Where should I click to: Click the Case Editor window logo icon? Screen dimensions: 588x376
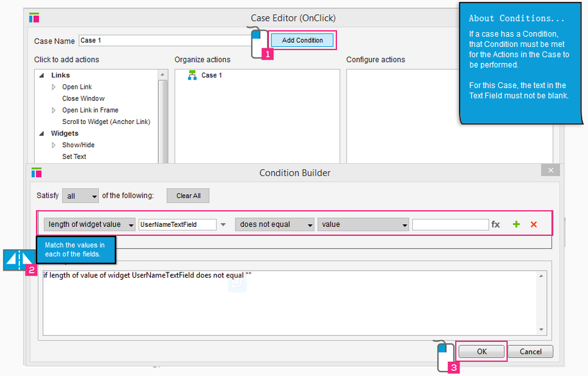click(35, 18)
